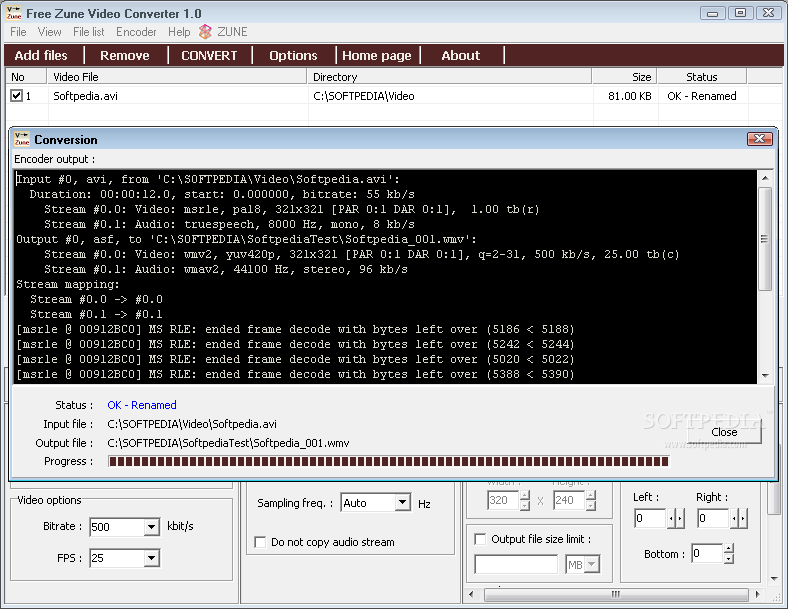Visit Home page from toolbar
This screenshot has width=788, height=609.
coord(377,55)
